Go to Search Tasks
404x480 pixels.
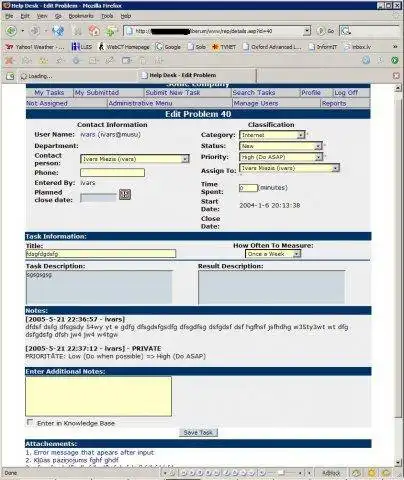(x=254, y=93)
